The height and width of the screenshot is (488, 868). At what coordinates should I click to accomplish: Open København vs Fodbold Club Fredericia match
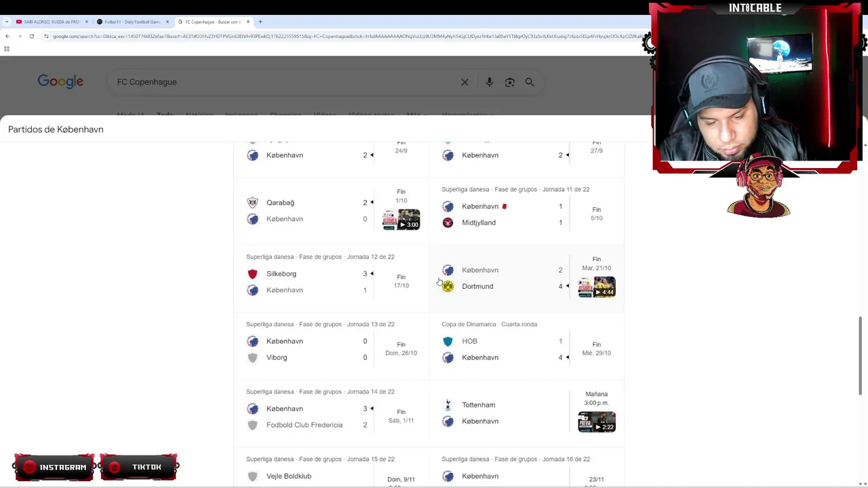point(331,413)
